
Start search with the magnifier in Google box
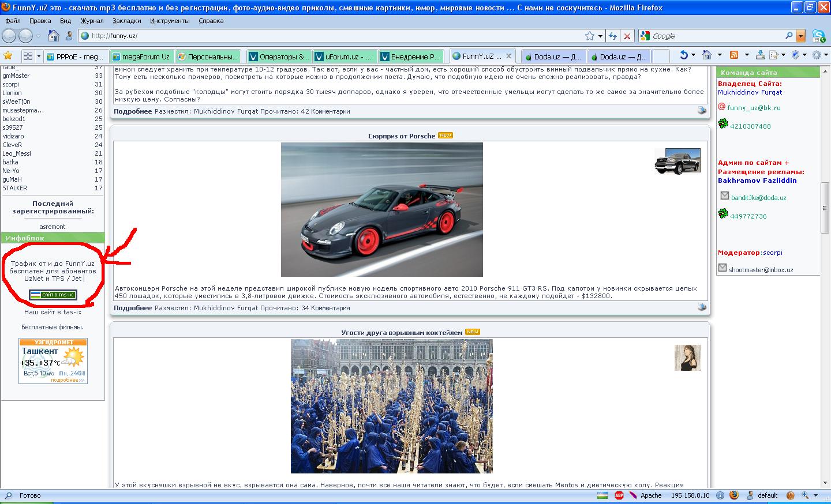[789, 36]
